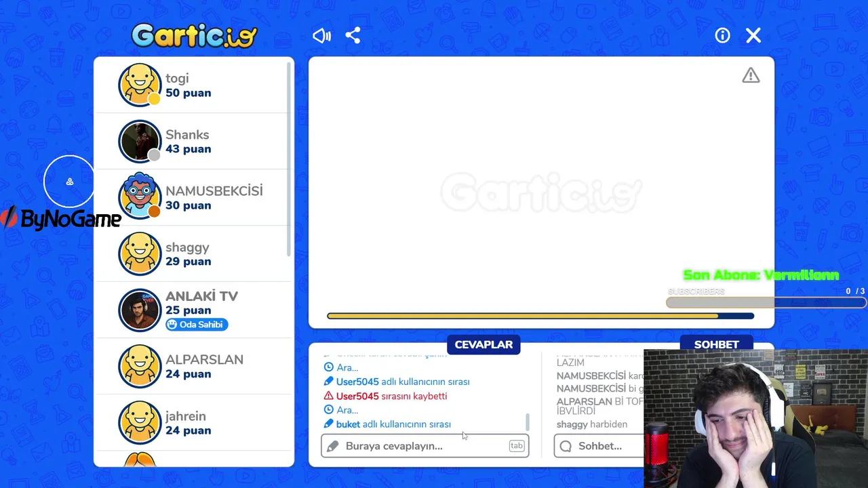
Task: Click the pencil icon in answer field
Action: tap(332, 446)
